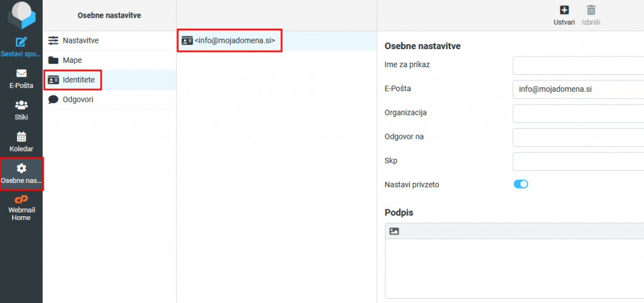Screen dimensions: 644x303
Task: Toggle the Nastavi privzeto switch
Action: point(521,185)
